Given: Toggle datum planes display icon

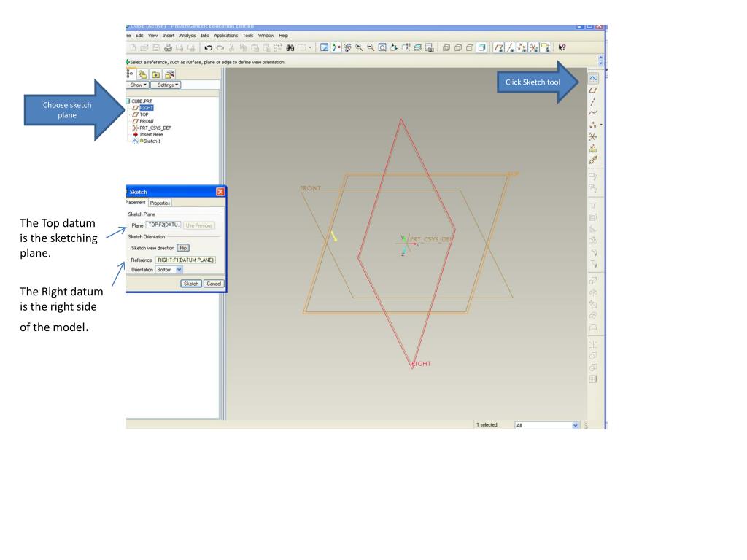Looking at the screenshot, I should (499, 47).
